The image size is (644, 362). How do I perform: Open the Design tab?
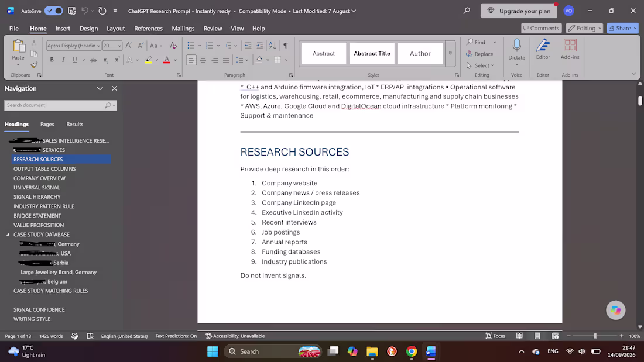point(89,28)
